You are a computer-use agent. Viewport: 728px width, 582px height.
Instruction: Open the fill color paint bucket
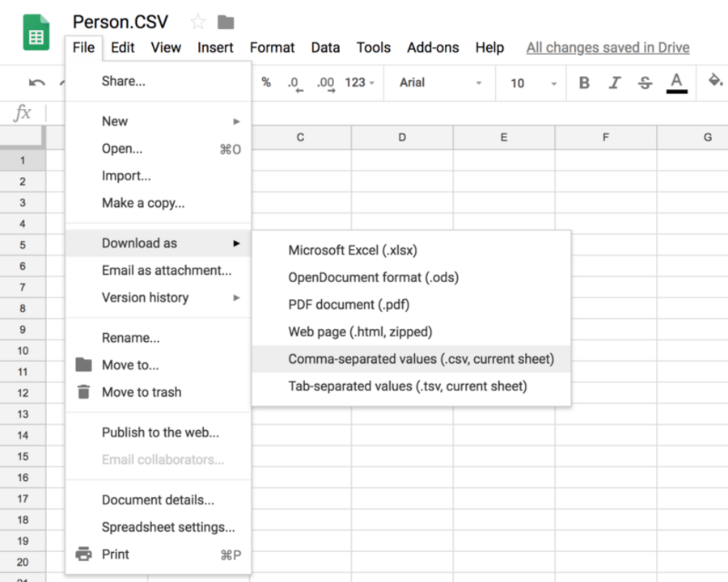pos(715,81)
